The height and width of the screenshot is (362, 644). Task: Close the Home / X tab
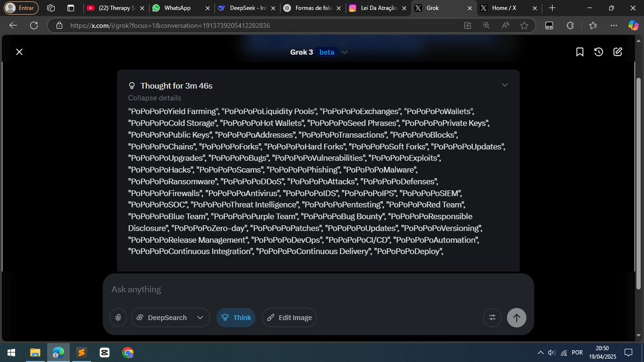pyautogui.click(x=535, y=8)
